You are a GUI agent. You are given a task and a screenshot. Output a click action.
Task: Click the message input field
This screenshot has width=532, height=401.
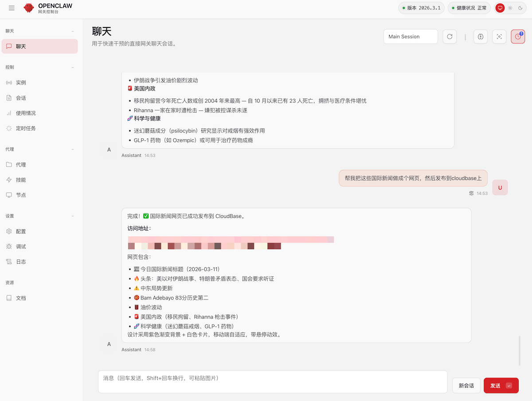pyautogui.click(x=272, y=382)
